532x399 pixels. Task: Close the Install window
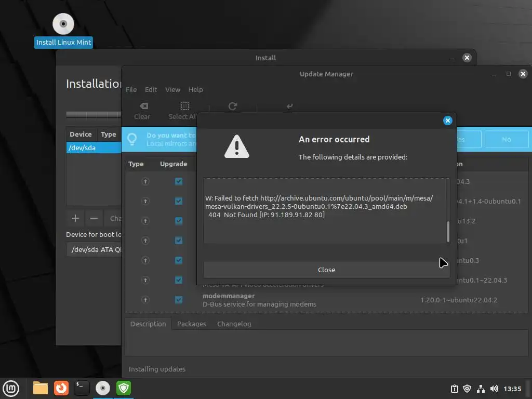point(467,58)
